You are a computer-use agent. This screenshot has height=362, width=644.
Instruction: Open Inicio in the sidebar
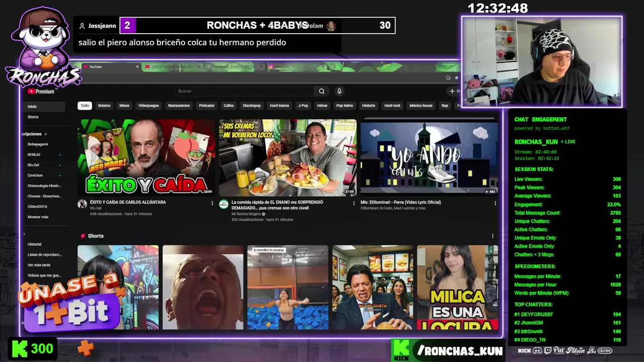[44, 107]
